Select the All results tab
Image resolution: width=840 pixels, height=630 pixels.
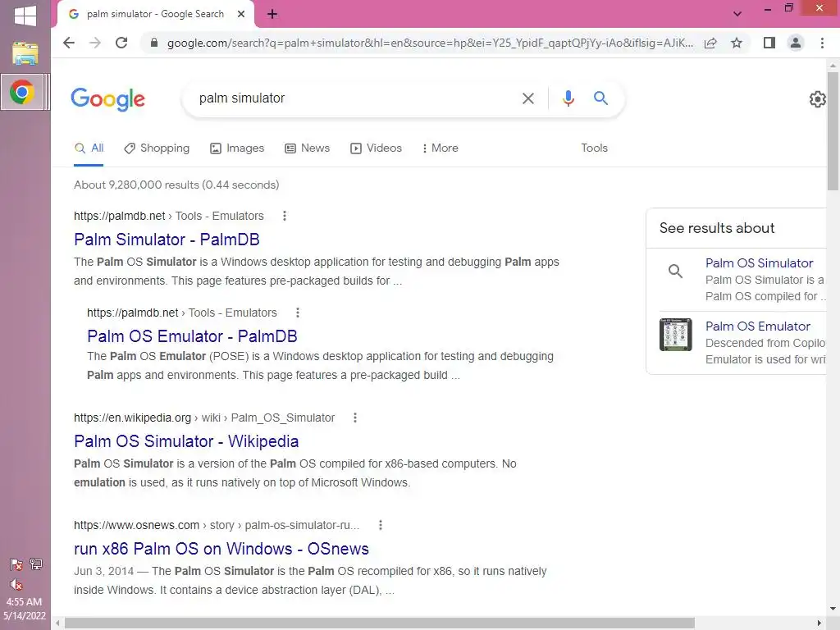pos(89,148)
